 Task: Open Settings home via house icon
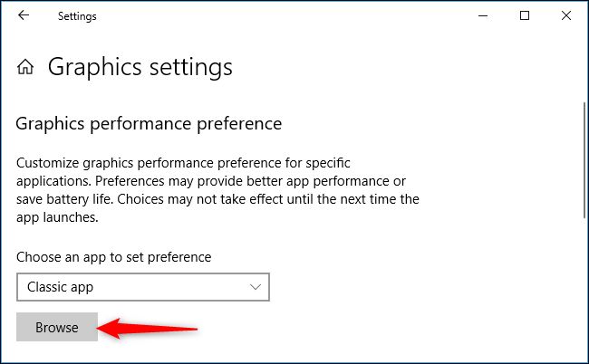[x=25, y=67]
